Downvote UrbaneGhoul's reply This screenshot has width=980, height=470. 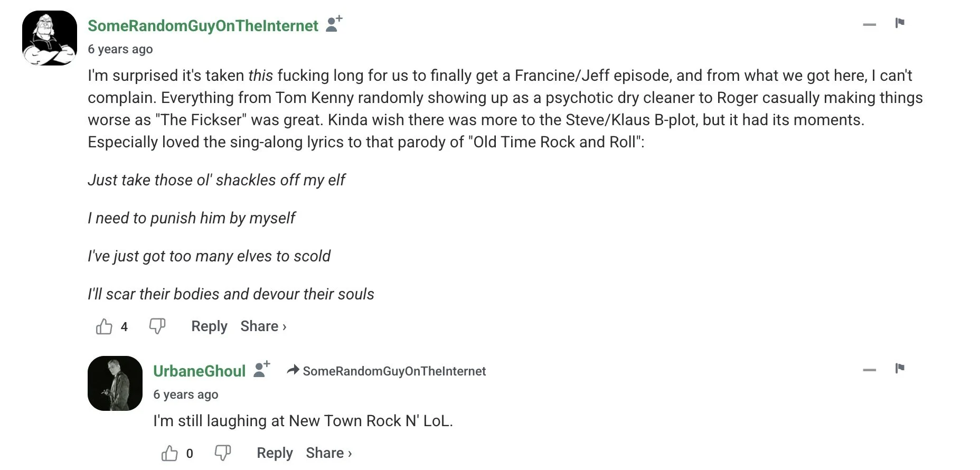coord(223,453)
